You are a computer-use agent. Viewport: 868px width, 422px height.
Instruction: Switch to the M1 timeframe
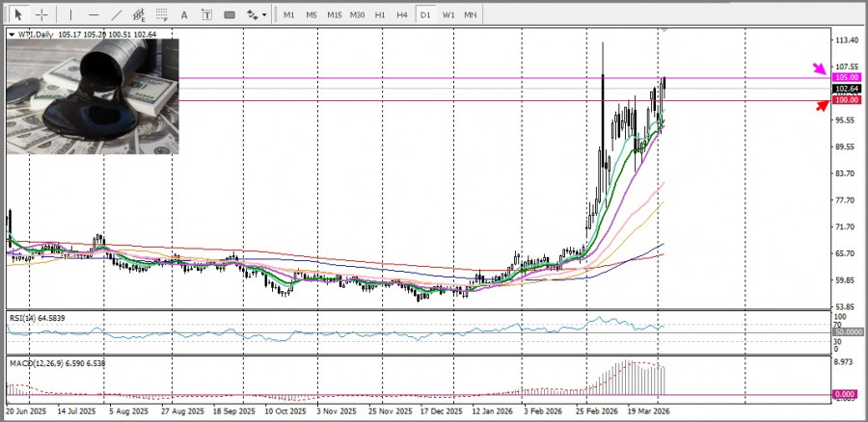289,14
